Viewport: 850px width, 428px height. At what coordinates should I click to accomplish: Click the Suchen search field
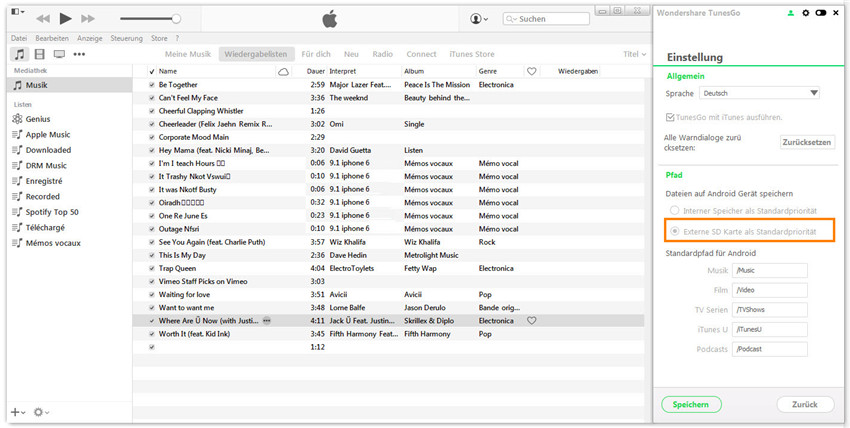546,19
